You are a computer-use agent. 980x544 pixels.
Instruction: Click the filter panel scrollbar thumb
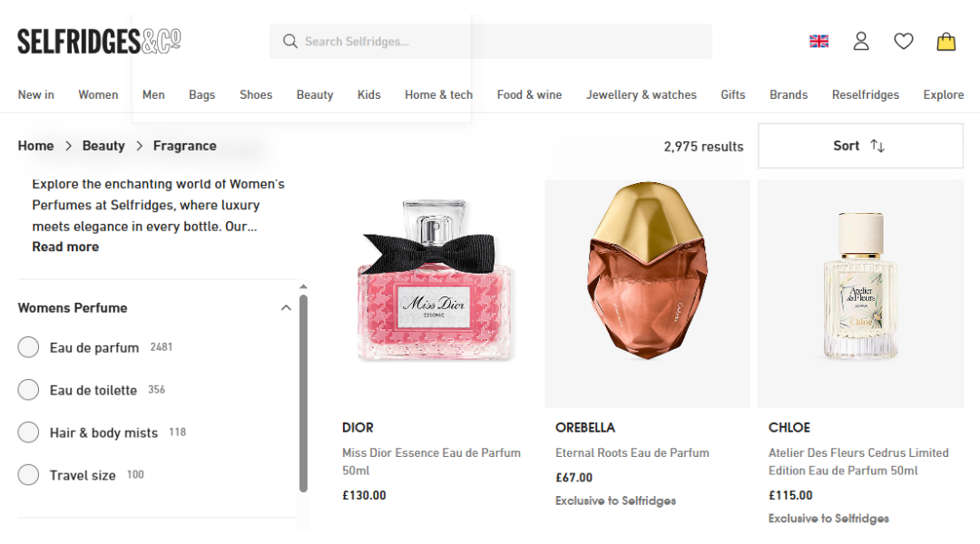pos(303,393)
